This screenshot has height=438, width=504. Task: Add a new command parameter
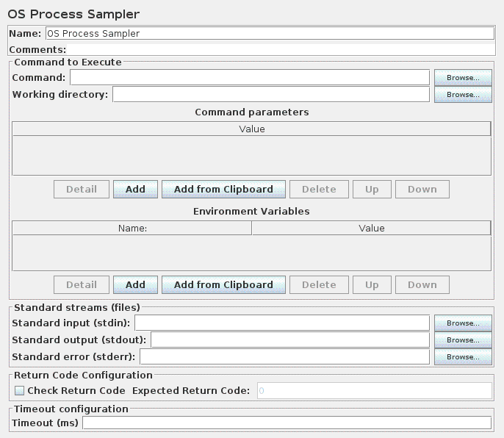pyautogui.click(x=135, y=189)
